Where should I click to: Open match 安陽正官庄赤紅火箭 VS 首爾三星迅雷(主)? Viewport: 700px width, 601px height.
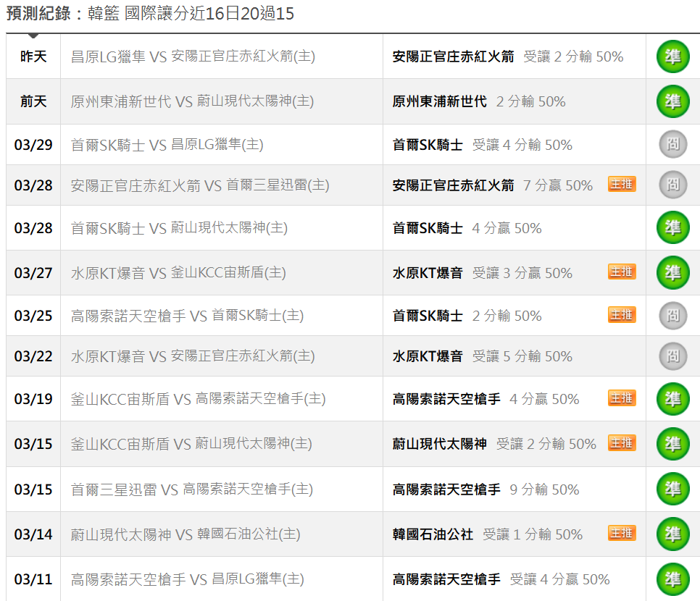[x=200, y=185]
